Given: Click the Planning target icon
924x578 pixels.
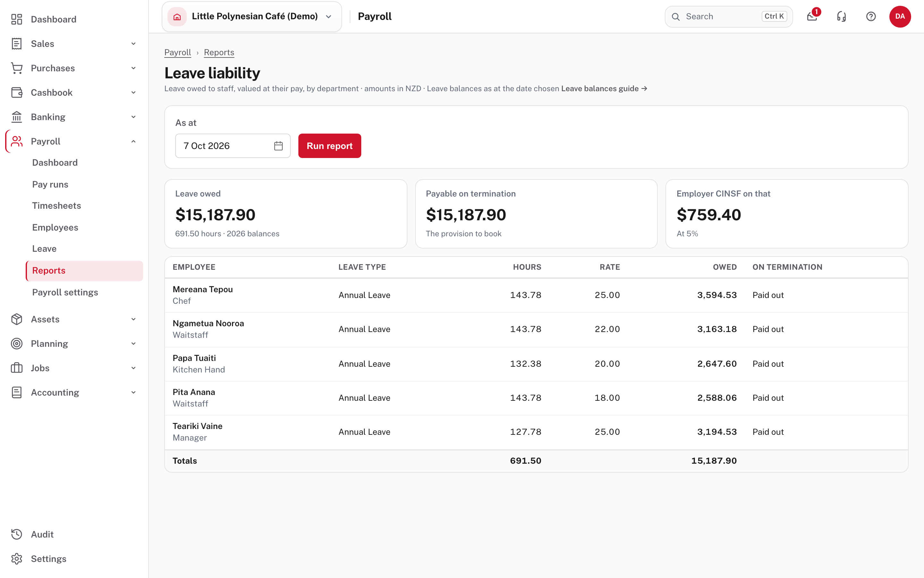Looking at the screenshot, I should point(16,344).
